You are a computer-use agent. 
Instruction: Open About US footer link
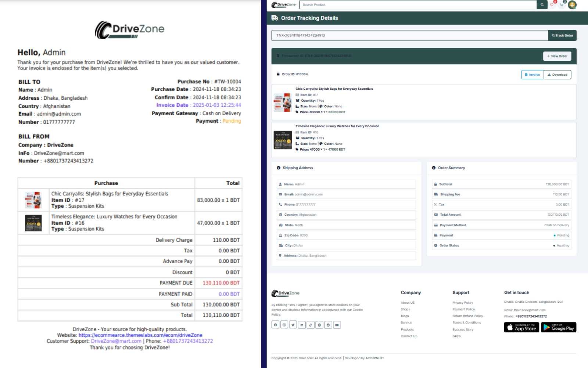click(408, 303)
